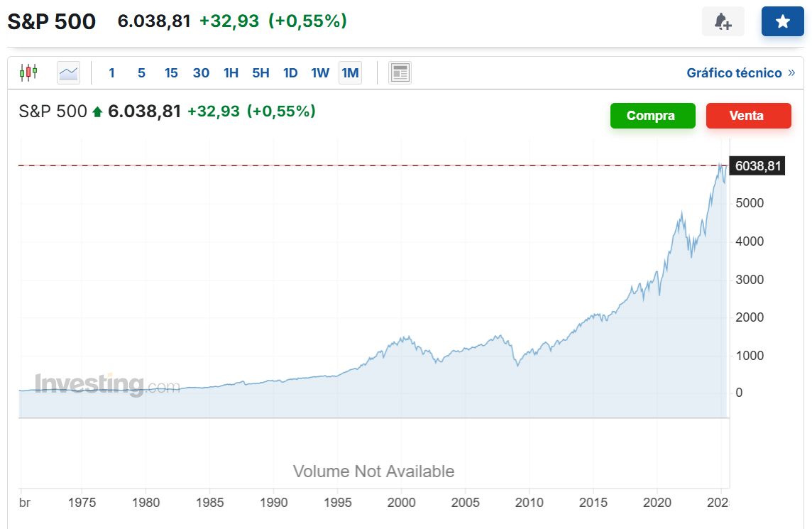Image resolution: width=812 pixels, height=529 pixels.
Task: Select the area chart type icon
Action: (68, 72)
